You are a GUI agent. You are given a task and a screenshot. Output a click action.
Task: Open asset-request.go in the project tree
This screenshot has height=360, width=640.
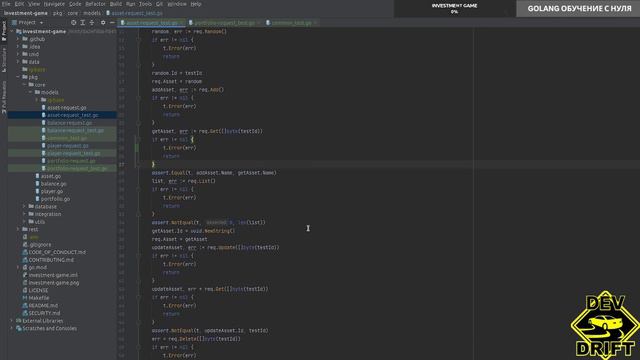coord(67,108)
